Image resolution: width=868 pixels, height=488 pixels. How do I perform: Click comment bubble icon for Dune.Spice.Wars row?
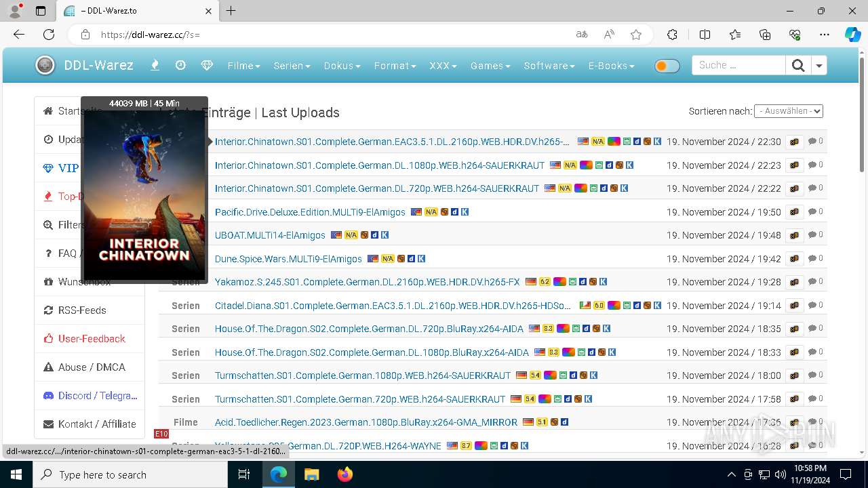[812, 258]
